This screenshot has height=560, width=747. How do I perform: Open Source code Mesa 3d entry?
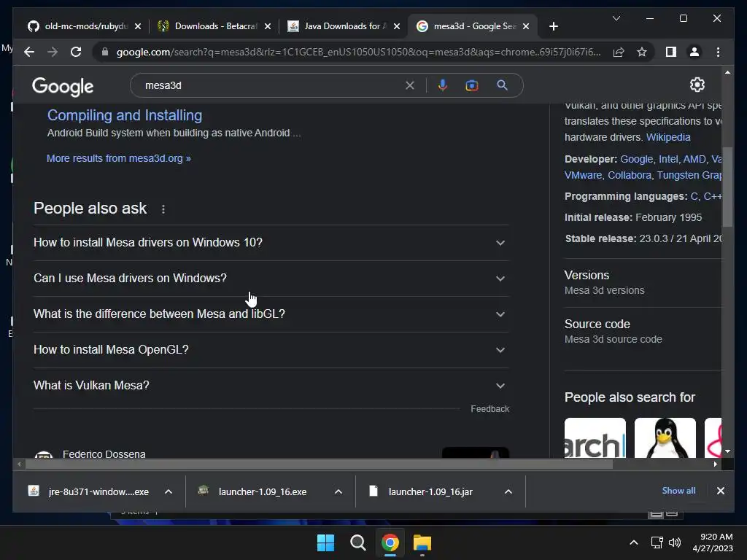pos(643,332)
